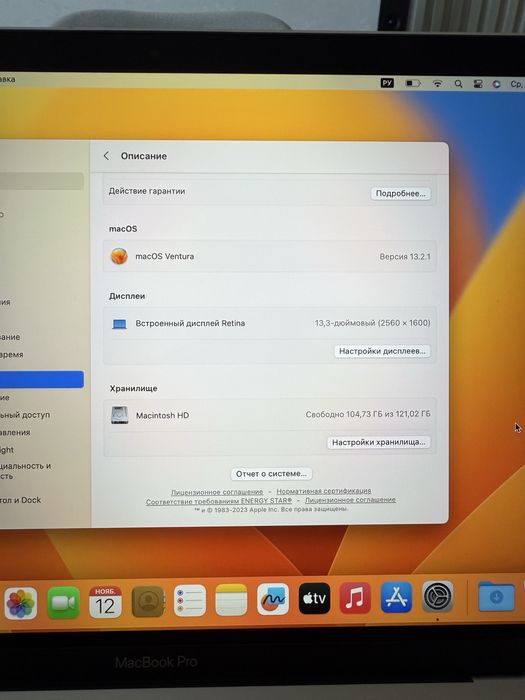Open Reminders app in the Dock
Image resolution: width=525 pixels, height=700 pixels.
click(x=190, y=600)
